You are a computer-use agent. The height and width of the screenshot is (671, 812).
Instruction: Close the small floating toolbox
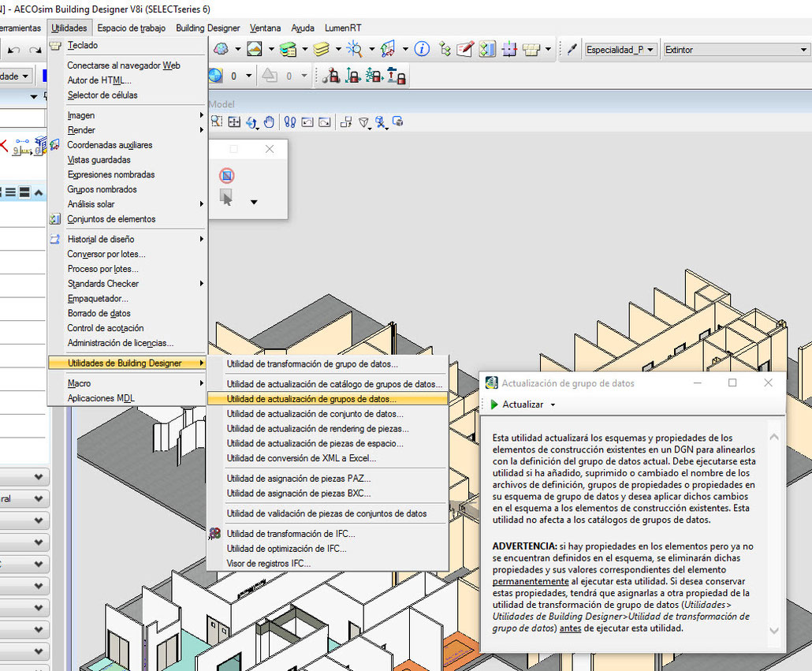click(270, 149)
